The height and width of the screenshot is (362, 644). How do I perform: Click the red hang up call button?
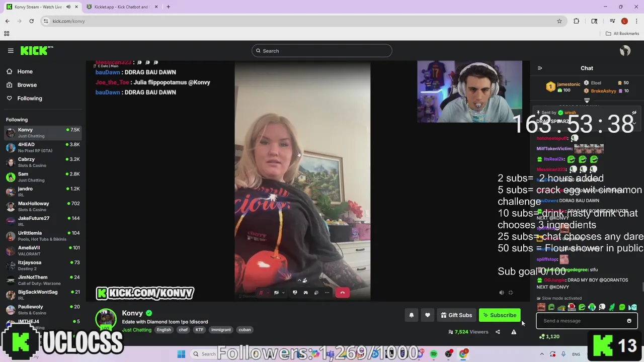(342, 293)
